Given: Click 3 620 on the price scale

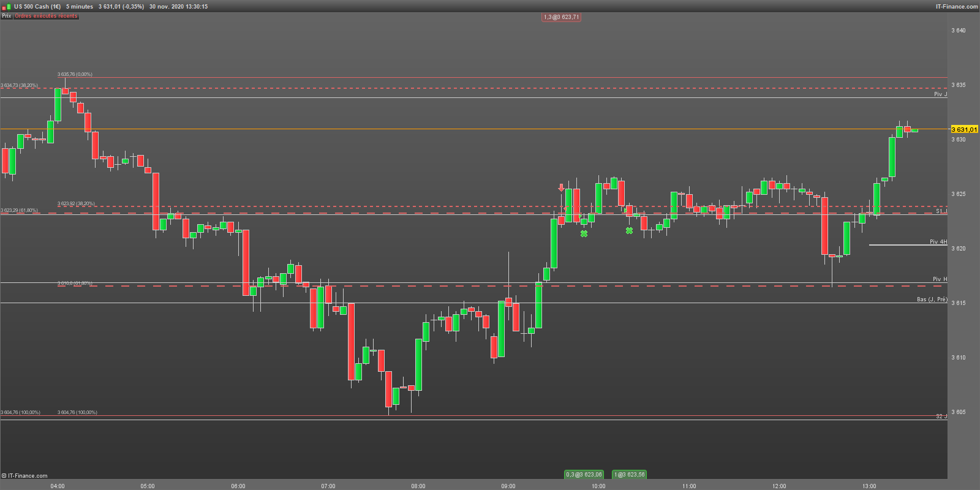Looking at the screenshot, I should [x=959, y=249].
